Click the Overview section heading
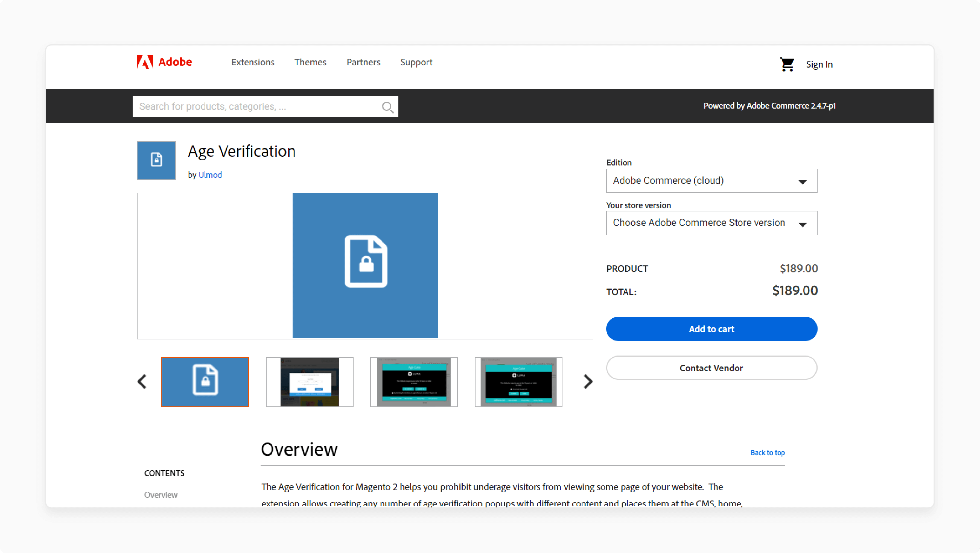Screen dimensions: 980x553 [299, 449]
